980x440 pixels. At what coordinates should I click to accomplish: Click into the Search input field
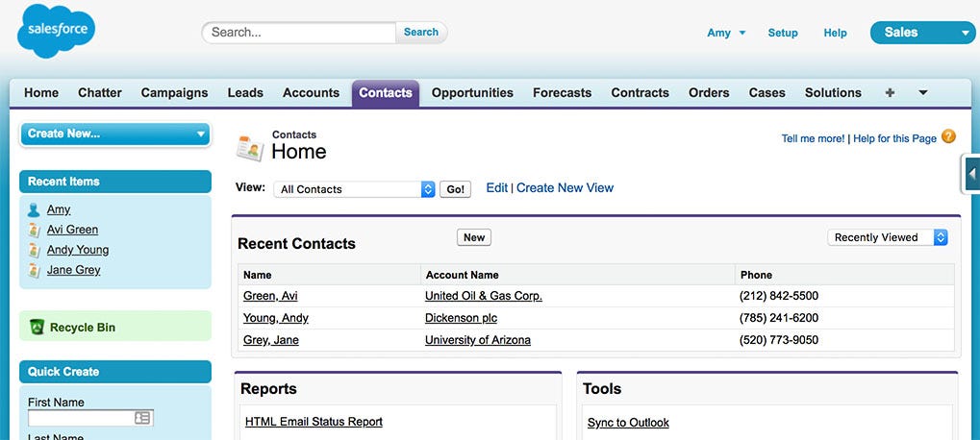click(299, 33)
